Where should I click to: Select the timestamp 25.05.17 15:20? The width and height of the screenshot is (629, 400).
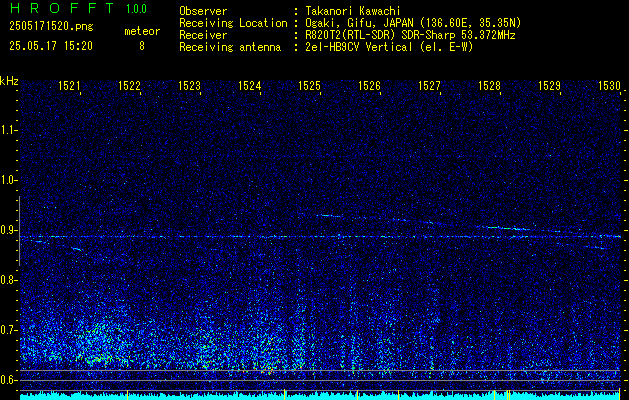[x=51, y=46]
